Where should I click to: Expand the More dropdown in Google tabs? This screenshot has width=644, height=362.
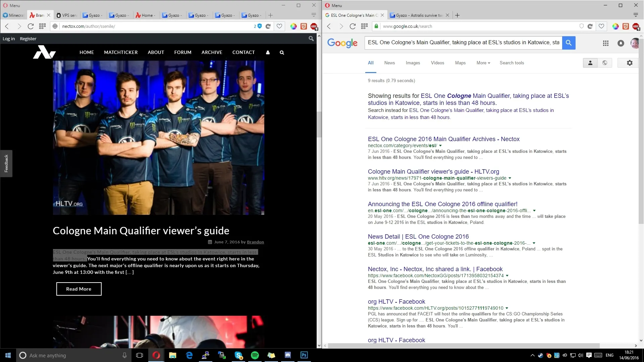click(x=483, y=63)
